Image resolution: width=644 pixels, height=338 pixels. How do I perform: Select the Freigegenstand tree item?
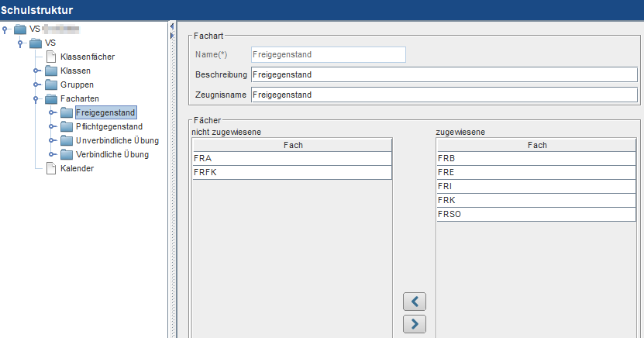[105, 112]
